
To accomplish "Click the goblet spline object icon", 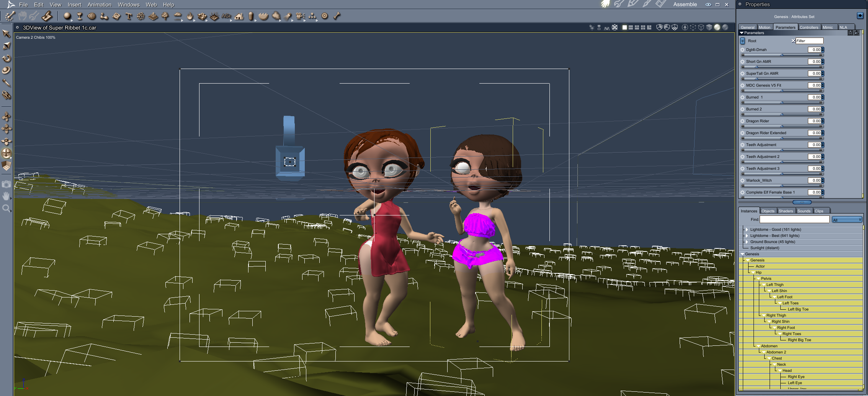I will tap(80, 16).
